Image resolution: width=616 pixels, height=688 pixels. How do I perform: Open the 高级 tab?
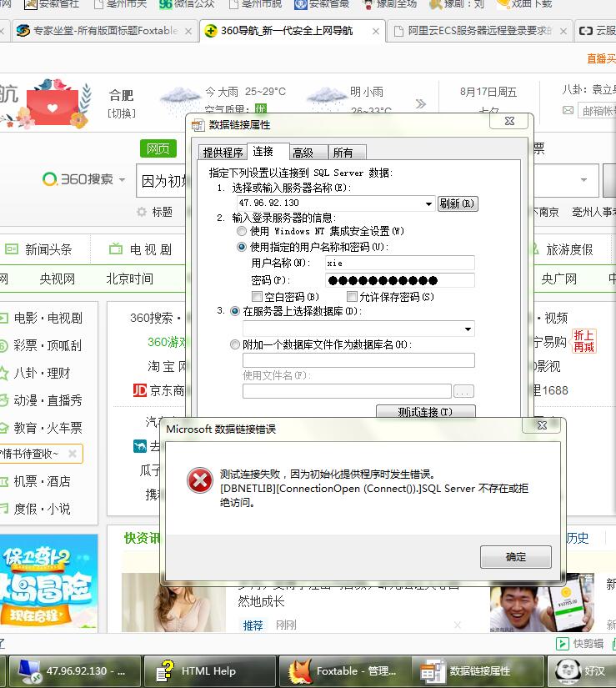point(303,153)
